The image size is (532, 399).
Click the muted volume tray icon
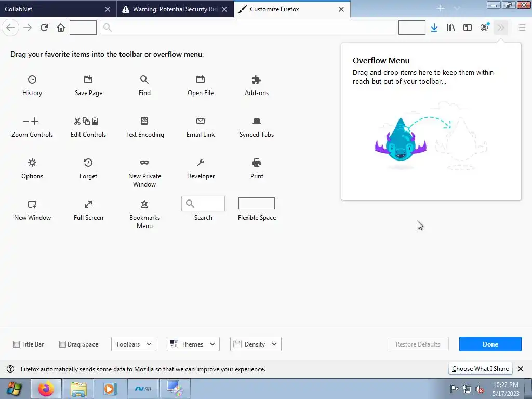[480, 389]
